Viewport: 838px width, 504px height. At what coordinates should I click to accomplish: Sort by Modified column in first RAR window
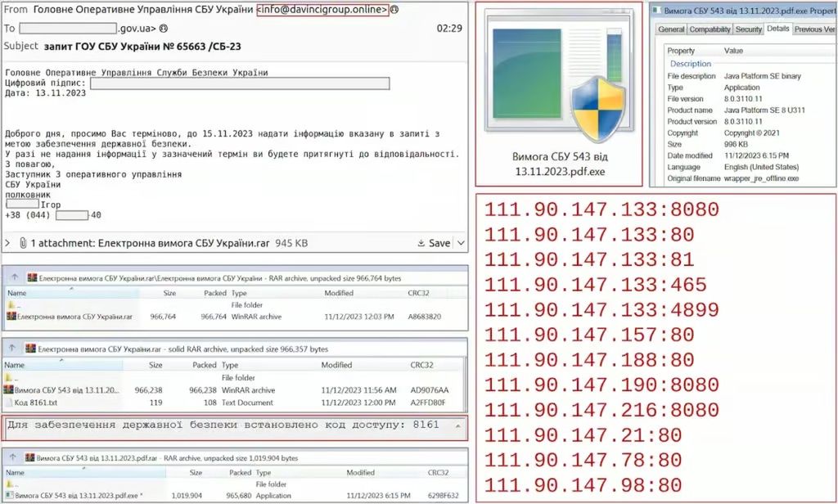coord(339,293)
